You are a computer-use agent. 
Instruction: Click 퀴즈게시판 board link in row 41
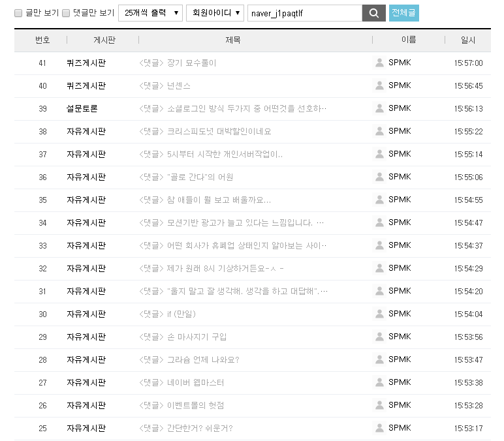click(x=86, y=63)
